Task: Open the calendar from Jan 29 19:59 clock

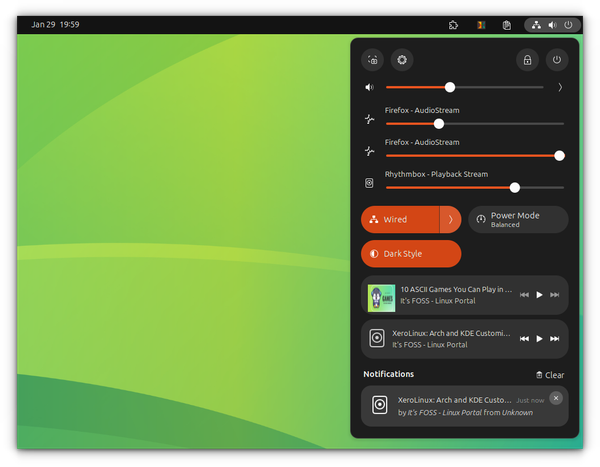Action: point(55,25)
